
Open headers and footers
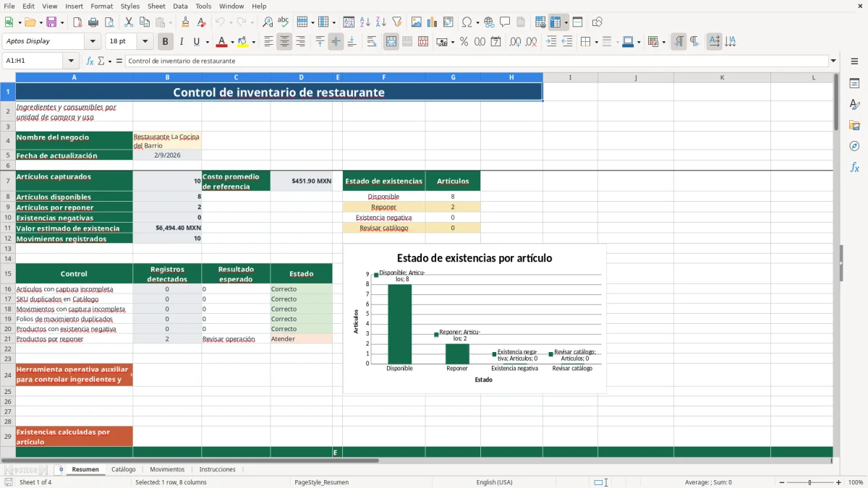pyautogui.click(x=521, y=22)
